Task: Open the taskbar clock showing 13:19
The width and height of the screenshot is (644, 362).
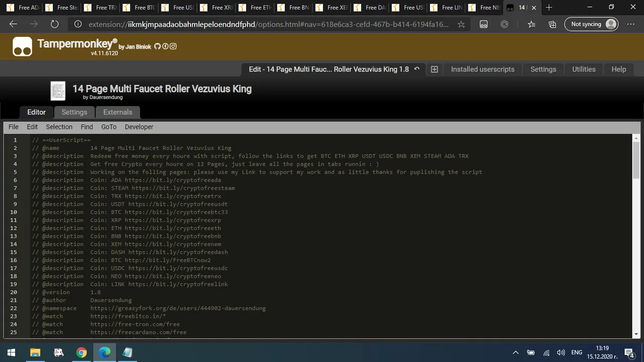Action: click(602, 352)
